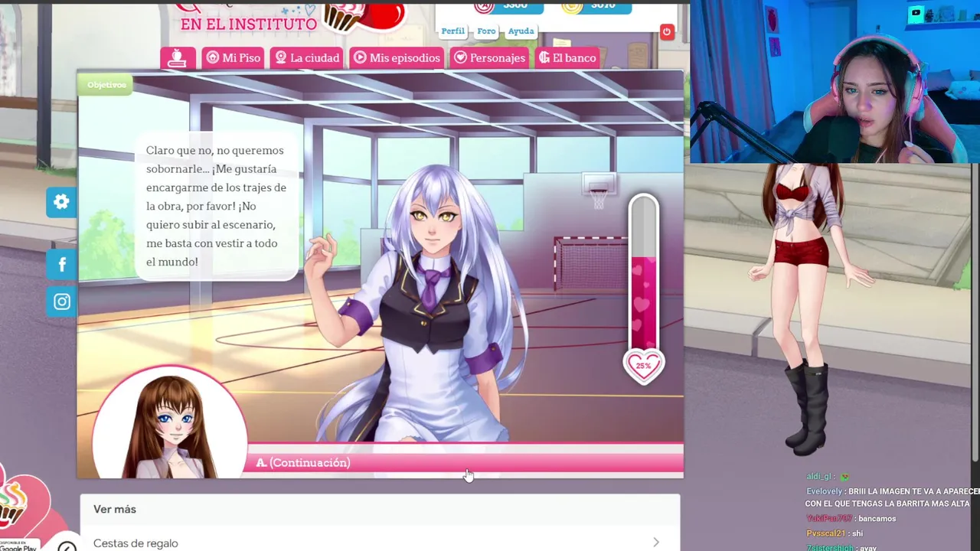Click the brown-haired player avatar portrait
This screenshot has height=551, width=980.
(x=169, y=422)
